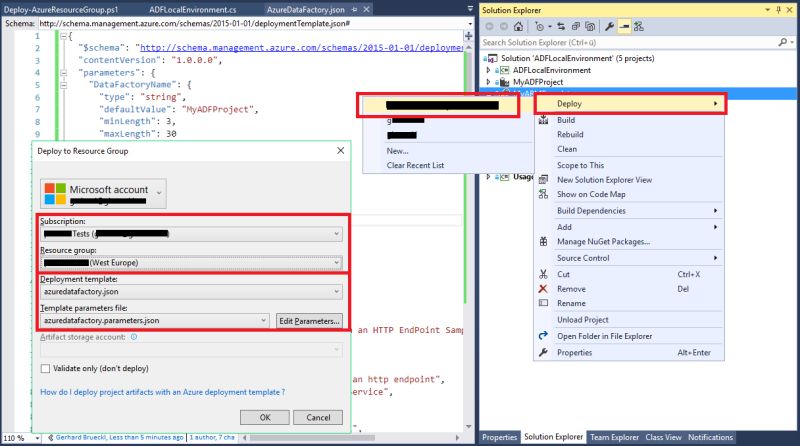Switch to the Deploy-AzureResourceGroup.ps1 tab
This screenshot has height=446, width=800.
click(x=61, y=10)
